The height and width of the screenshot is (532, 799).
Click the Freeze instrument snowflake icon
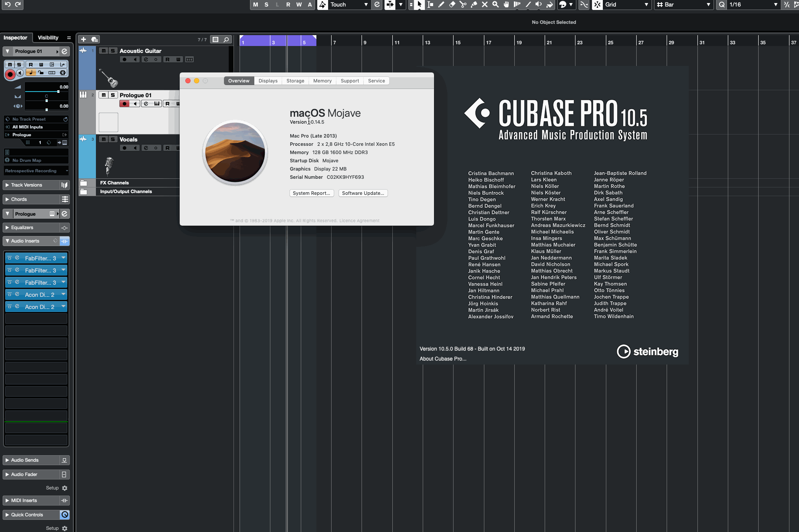pos(63,72)
